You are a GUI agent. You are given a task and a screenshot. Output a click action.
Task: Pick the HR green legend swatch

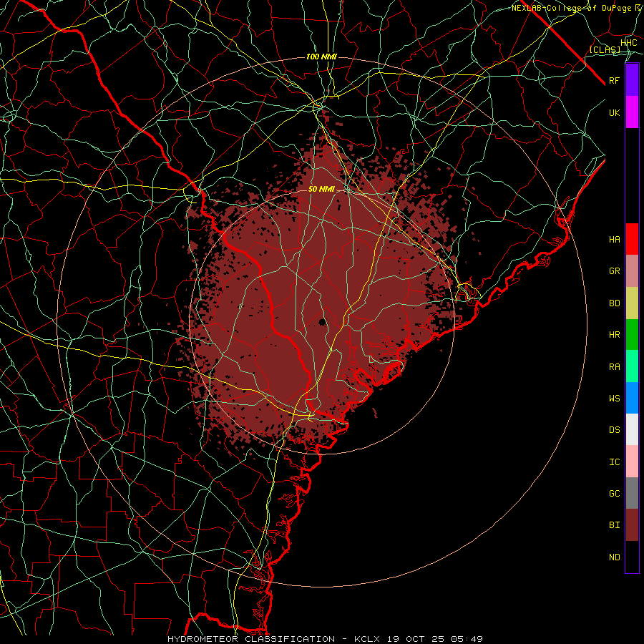632,335
